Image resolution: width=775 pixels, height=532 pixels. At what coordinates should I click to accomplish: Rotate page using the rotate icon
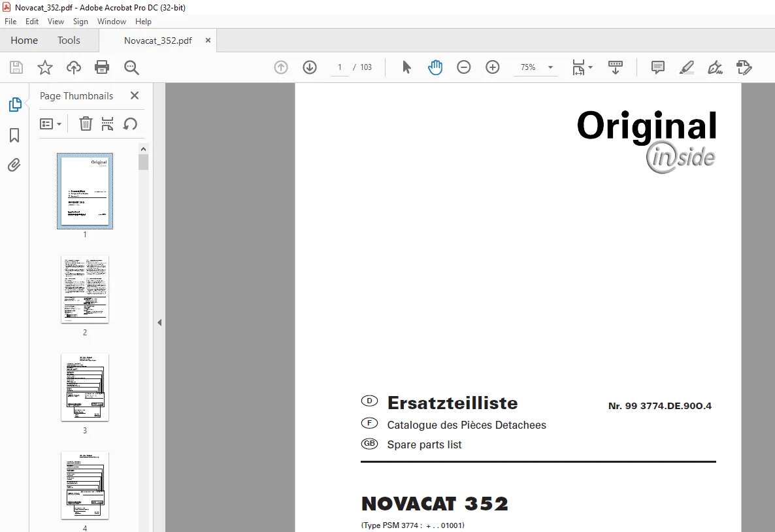130,124
